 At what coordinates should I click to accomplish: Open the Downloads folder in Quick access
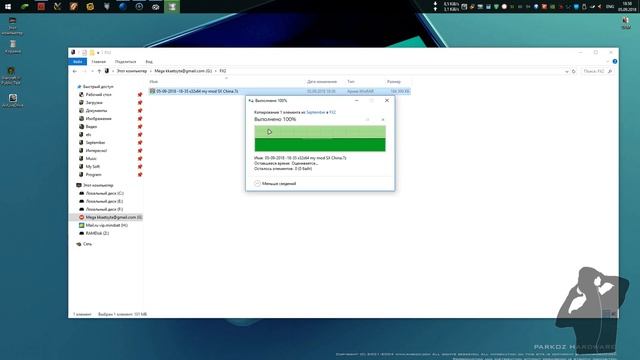[x=94, y=103]
